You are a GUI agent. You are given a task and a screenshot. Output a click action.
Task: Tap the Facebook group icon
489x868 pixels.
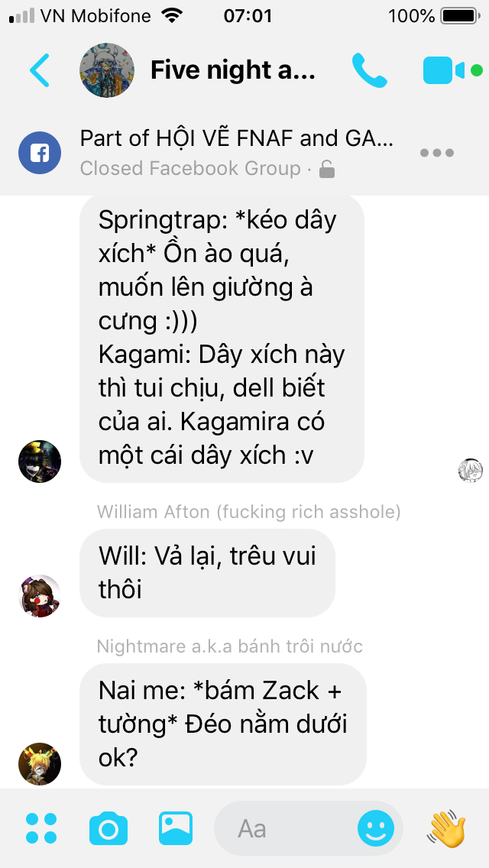pyautogui.click(x=39, y=153)
